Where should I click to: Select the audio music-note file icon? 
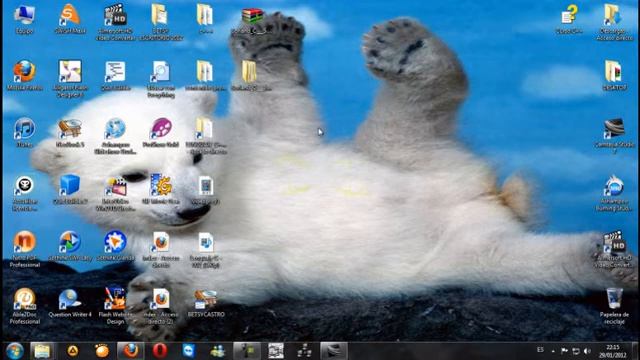206,242
